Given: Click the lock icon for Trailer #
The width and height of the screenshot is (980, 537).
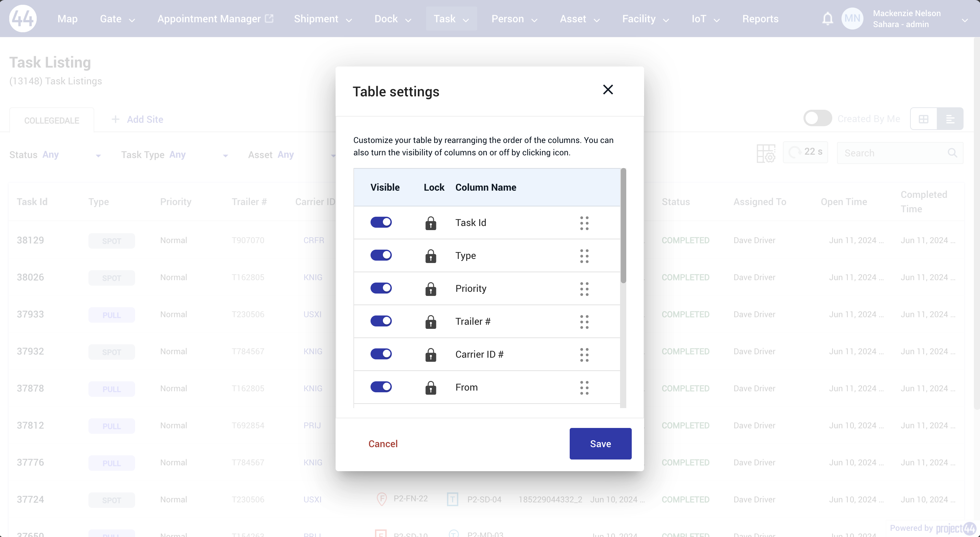Looking at the screenshot, I should (x=431, y=322).
